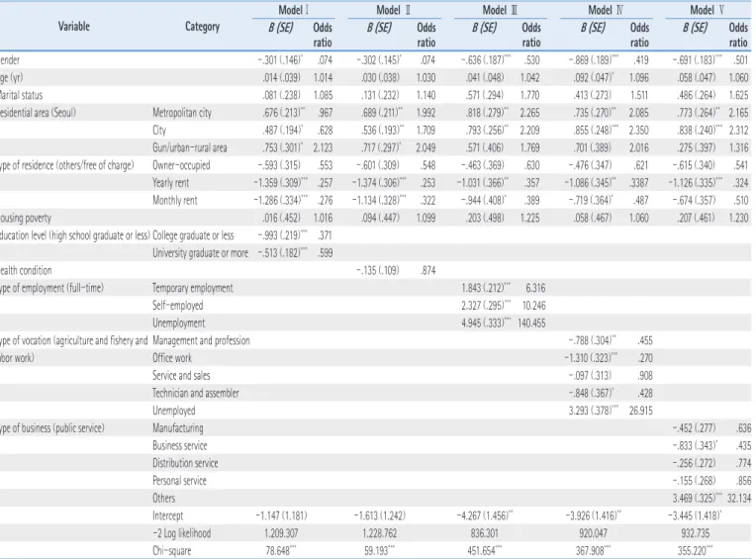
Task: Click the 'Manufacturing' category cell
Action: click(x=177, y=428)
